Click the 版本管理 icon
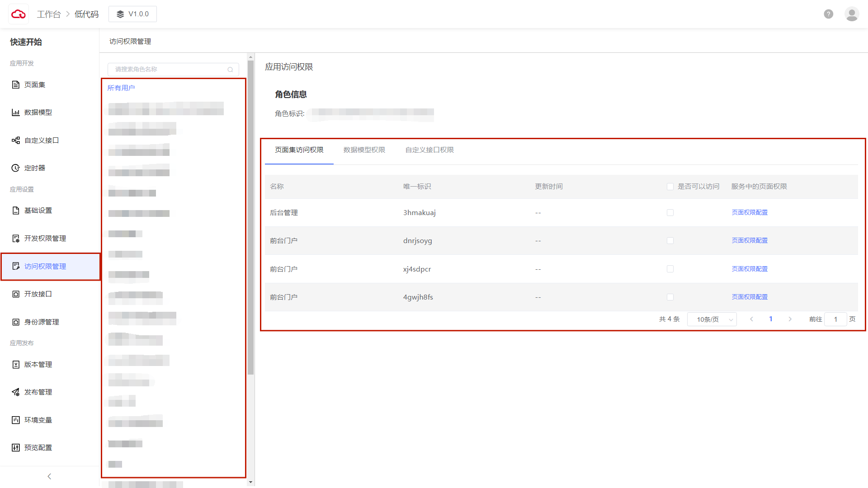 (16, 364)
